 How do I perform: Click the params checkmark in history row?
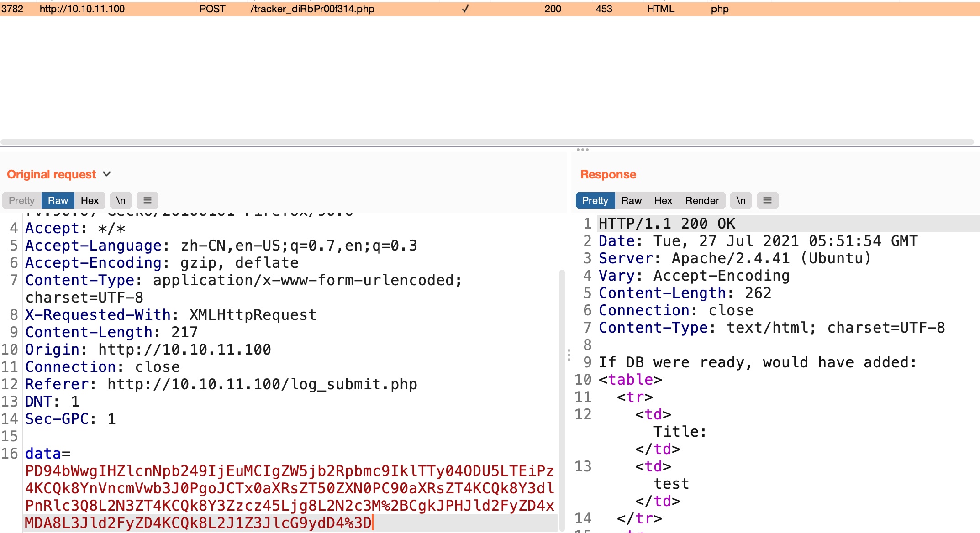[465, 9]
